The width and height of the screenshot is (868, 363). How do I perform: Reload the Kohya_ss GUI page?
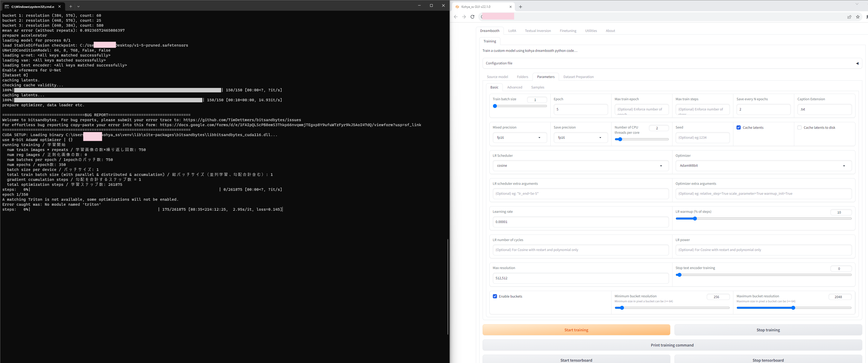click(x=472, y=16)
